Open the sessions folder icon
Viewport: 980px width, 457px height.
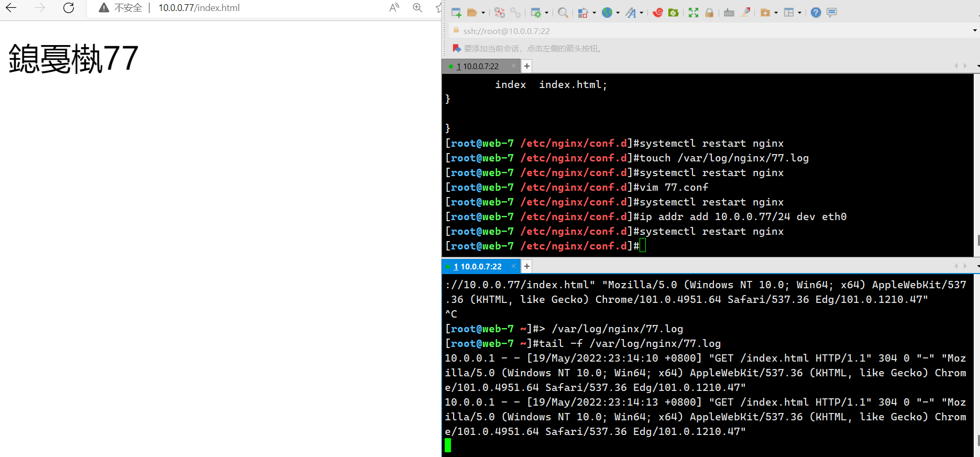pyautogui.click(x=472, y=13)
